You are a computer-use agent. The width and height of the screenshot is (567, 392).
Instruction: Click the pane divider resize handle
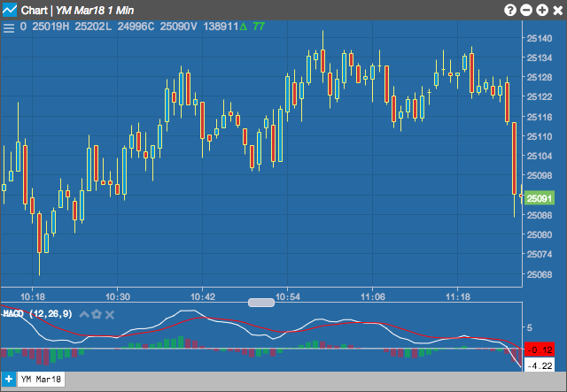[261, 303]
